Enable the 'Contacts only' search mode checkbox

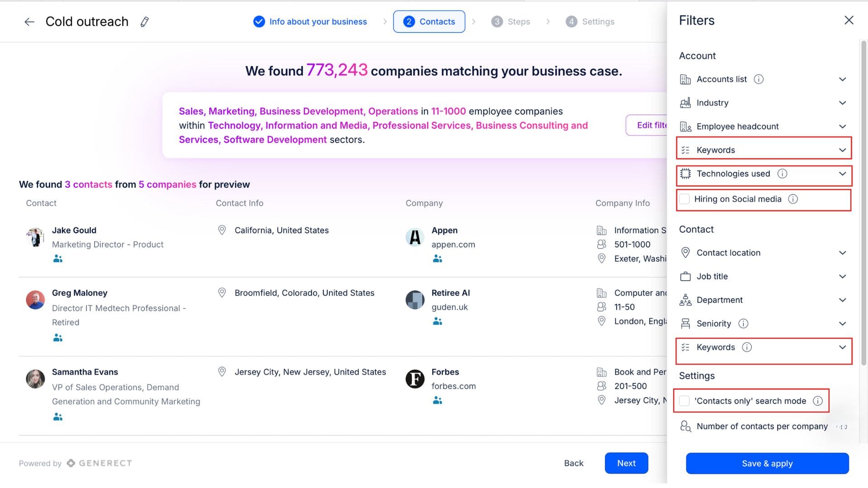coord(684,400)
